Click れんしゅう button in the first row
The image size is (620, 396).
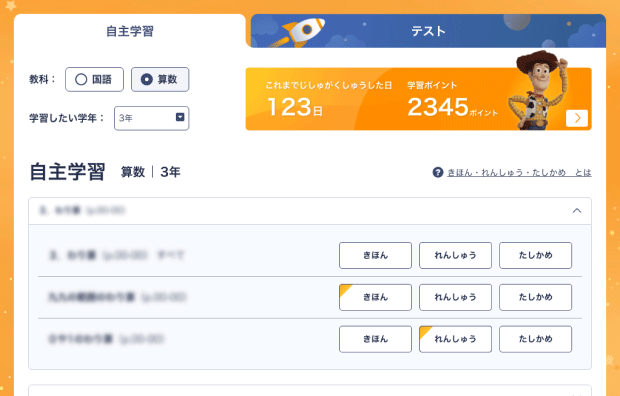pyautogui.click(x=455, y=256)
